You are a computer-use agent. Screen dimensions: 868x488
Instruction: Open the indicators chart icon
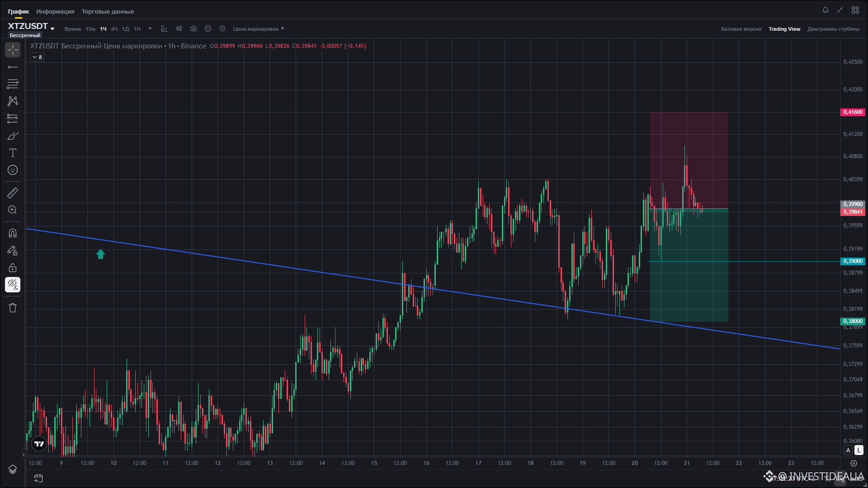[x=165, y=28]
